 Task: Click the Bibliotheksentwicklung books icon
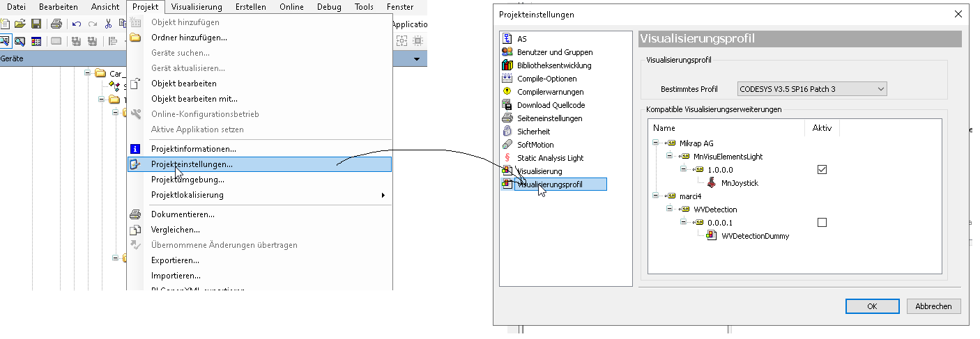[x=507, y=65]
